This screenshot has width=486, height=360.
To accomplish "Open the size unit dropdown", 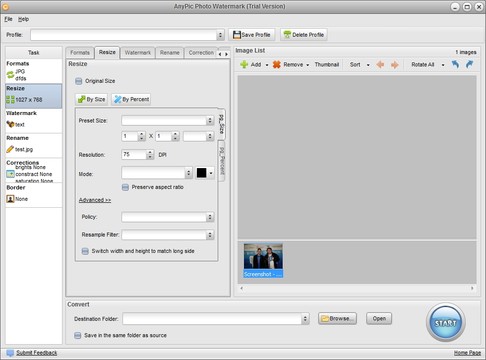I will (210, 136).
